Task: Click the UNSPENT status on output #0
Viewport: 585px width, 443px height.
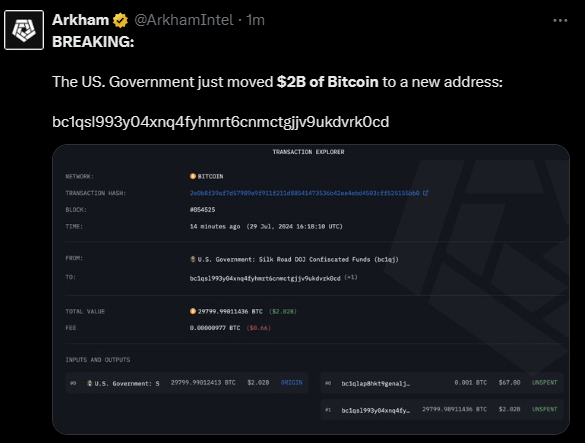Action: [x=544, y=383]
